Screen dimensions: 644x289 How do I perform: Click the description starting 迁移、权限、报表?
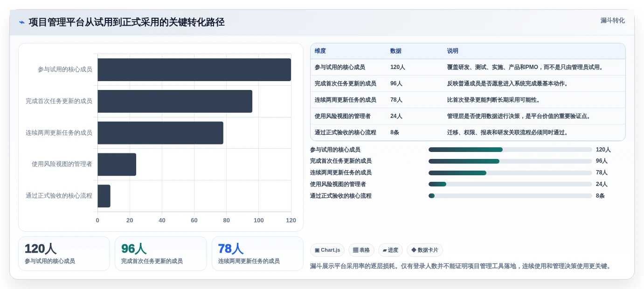coord(508,132)
